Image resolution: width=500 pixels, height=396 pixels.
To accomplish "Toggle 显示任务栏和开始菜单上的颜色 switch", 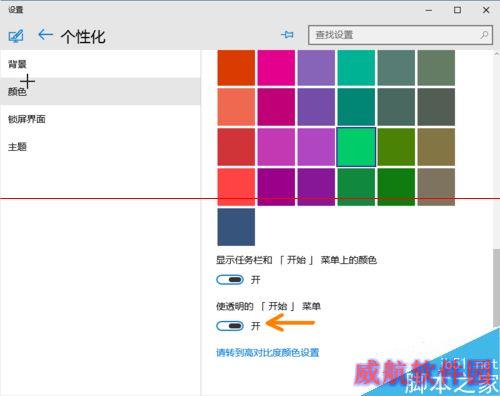I will (230, 280).
